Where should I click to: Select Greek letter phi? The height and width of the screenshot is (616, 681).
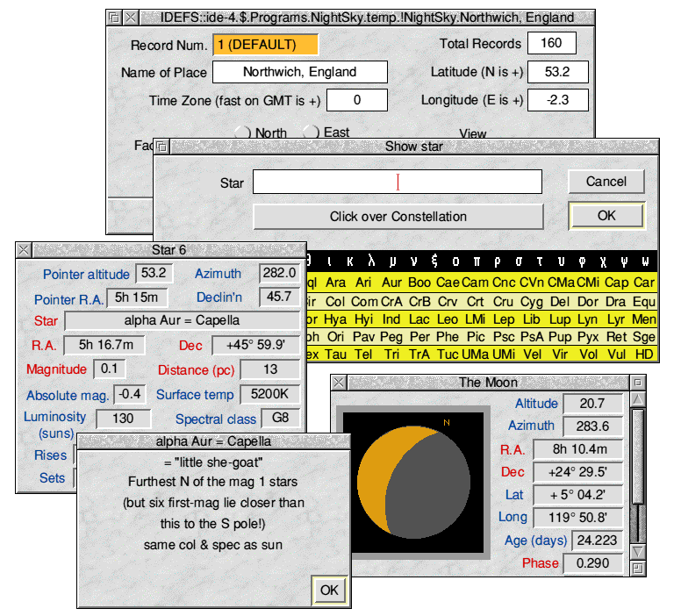click(582, 261)
